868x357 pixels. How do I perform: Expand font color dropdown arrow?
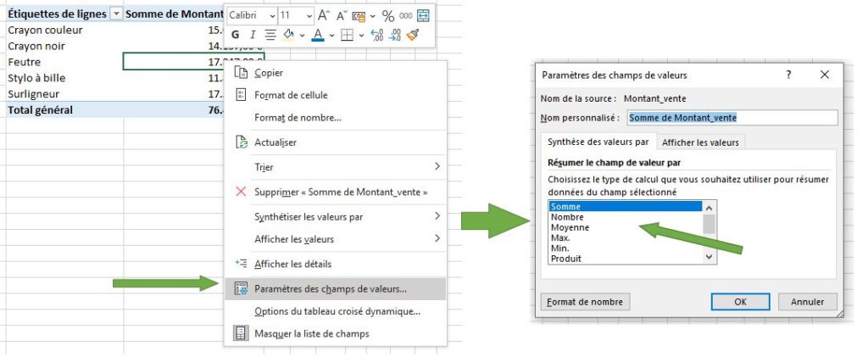point(331,36)
